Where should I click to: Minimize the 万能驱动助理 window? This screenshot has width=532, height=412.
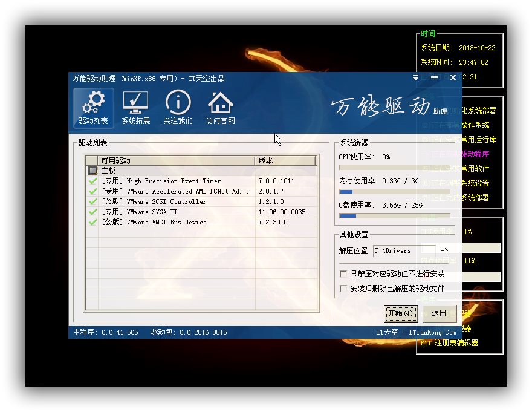point(434,78)
